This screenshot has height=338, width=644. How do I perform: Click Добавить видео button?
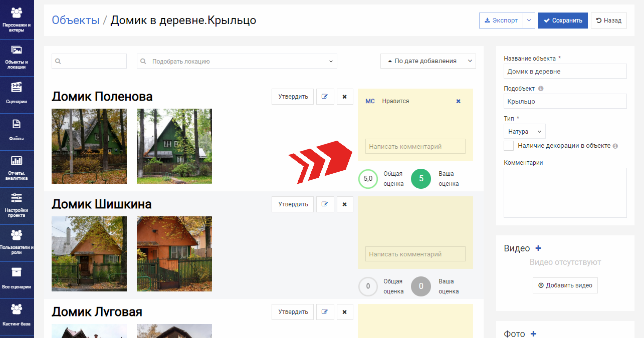click(x=565, y=285)
